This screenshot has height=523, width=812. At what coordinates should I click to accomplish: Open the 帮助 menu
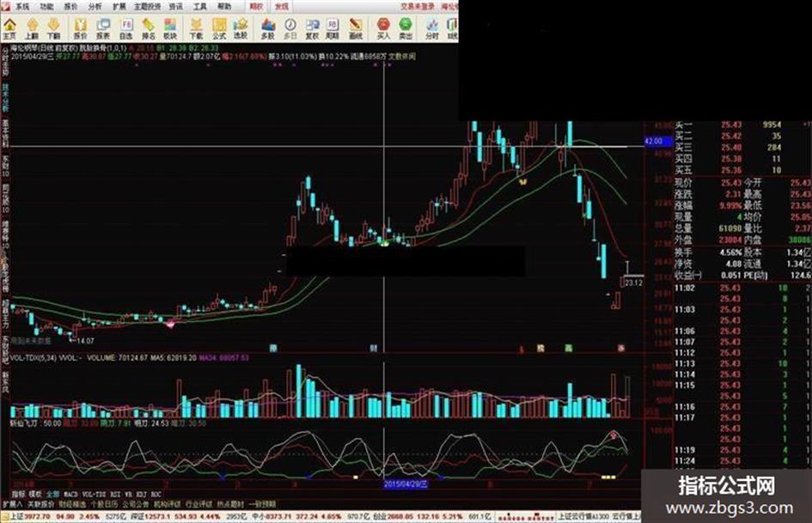tap(224, 7)
